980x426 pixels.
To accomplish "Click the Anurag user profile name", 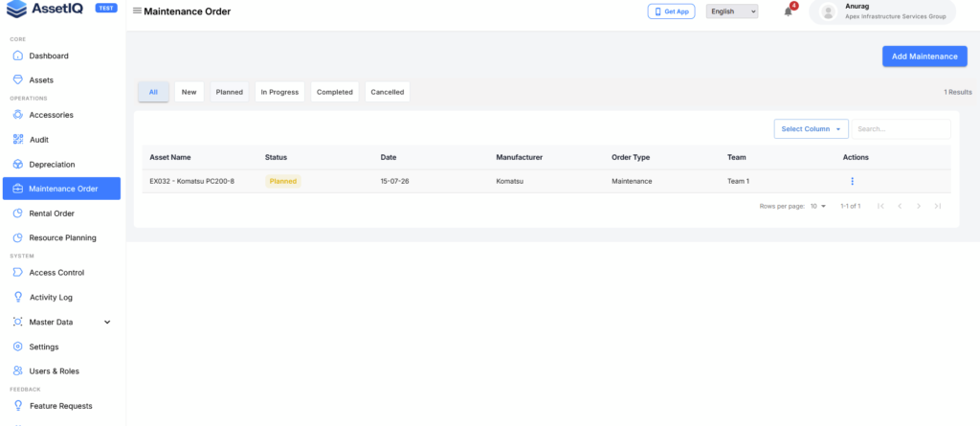I will [857, 7].
